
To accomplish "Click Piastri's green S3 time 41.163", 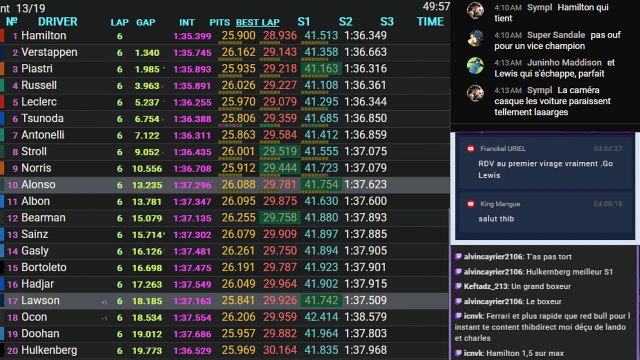I will click(321, 69).
